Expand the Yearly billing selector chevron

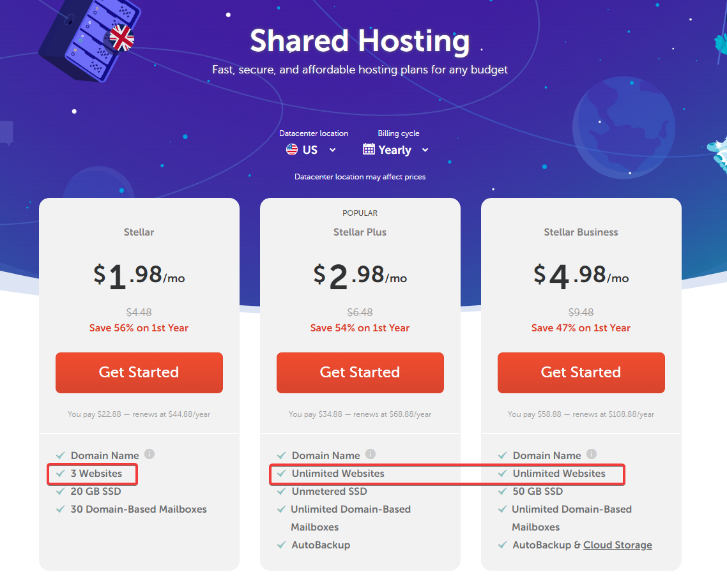(425, 149)
